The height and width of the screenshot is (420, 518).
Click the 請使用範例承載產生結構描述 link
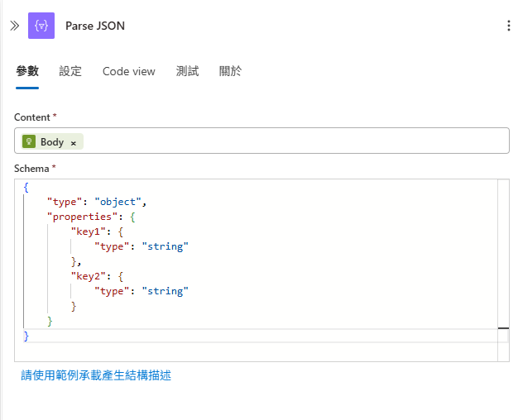[96, 375]
